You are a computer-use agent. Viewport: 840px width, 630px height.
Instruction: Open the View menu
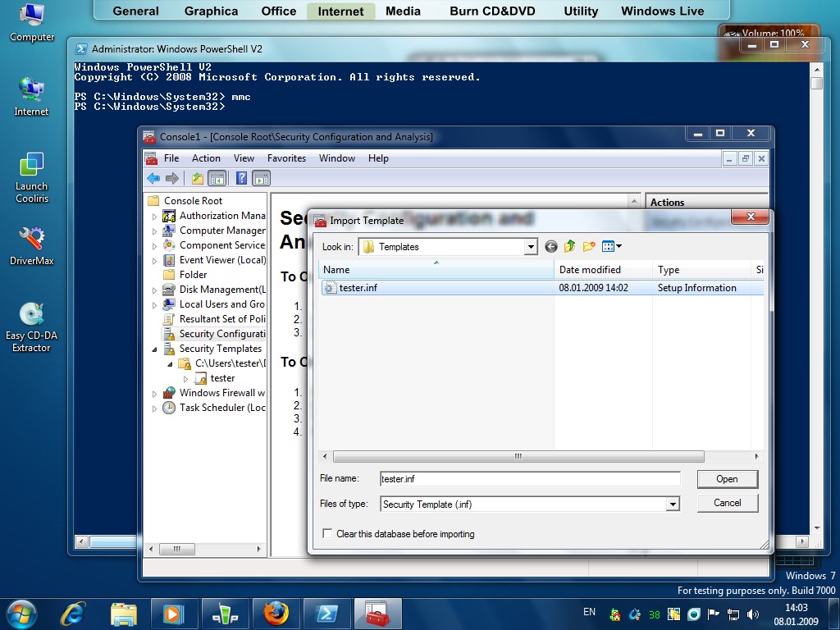click(x=244, y=158)
